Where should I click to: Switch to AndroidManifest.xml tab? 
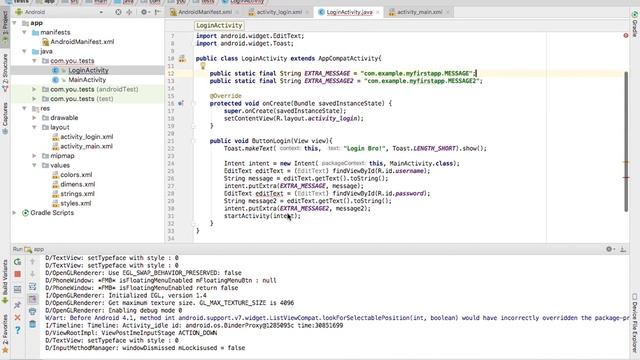tap(205, 12)
